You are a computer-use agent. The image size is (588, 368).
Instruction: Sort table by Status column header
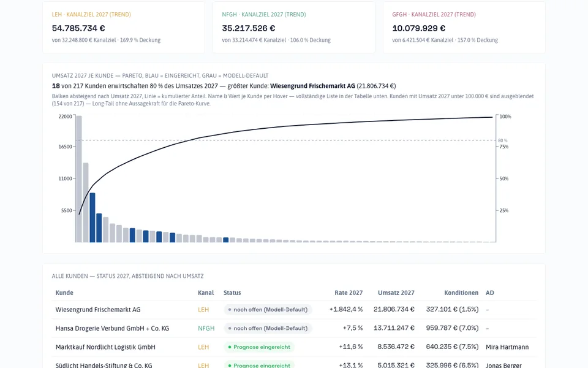[232, 293]
